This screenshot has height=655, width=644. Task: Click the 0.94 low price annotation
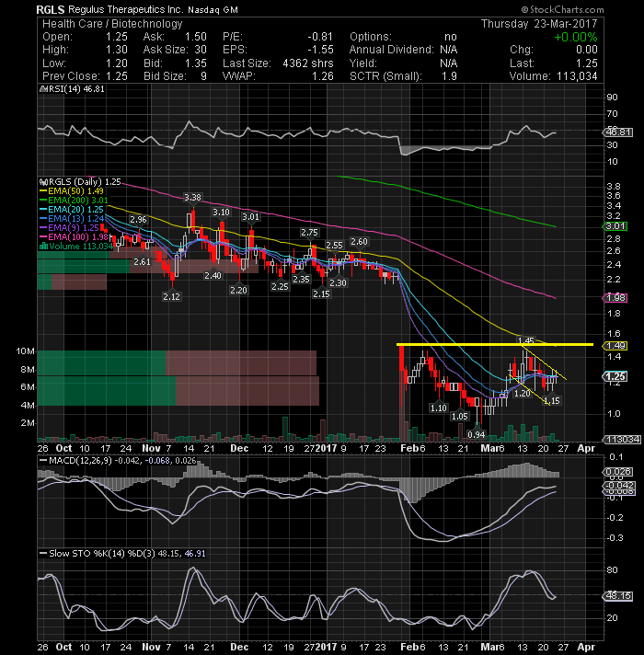(477, 435)
